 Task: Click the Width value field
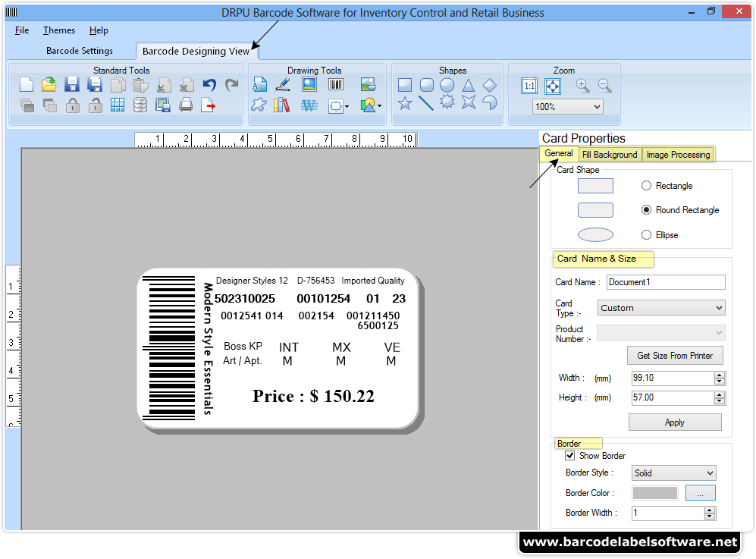[x=673, y=378]
